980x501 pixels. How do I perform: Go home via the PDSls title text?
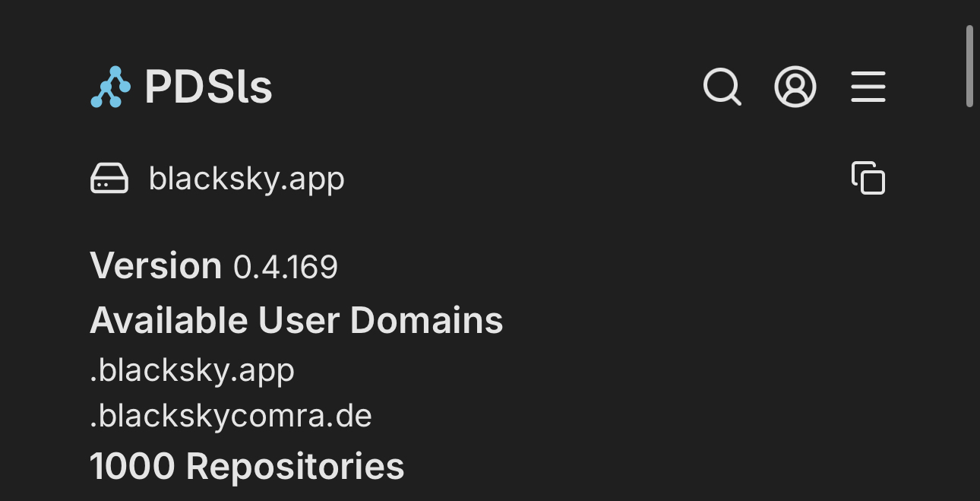pos(208,87)
